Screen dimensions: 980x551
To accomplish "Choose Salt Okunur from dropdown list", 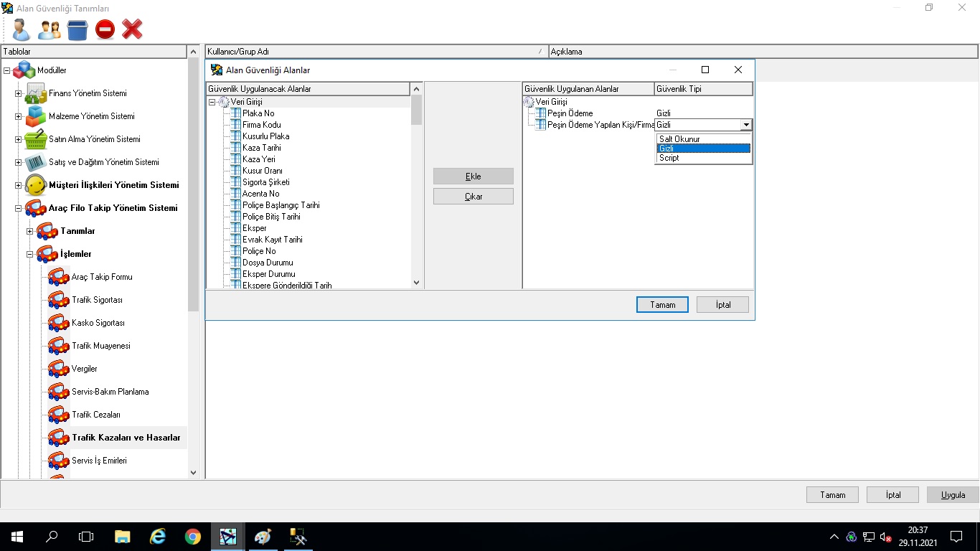I will pos(679,139).
